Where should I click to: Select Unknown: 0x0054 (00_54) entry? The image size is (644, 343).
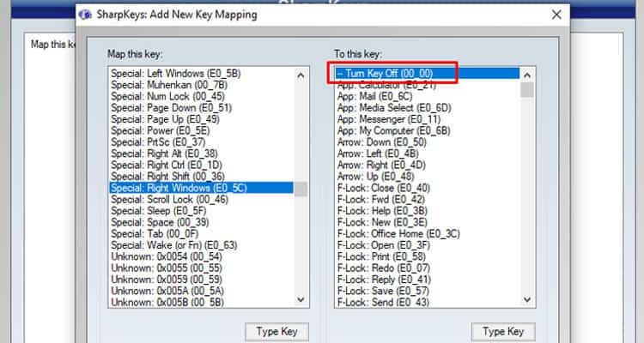tap(167, 257)
